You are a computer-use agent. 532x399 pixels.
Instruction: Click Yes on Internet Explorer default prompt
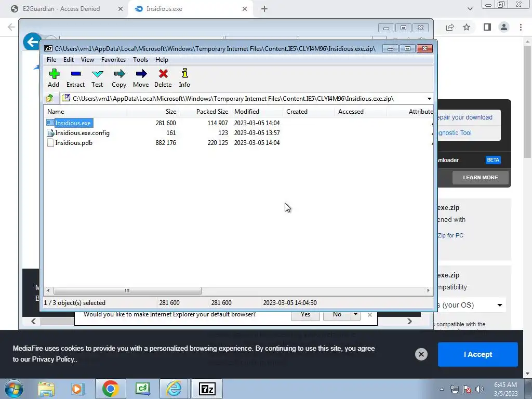(305, 315)
